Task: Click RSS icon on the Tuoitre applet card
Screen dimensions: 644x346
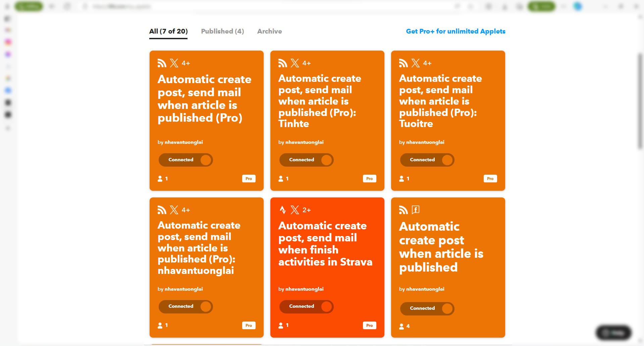Action: tap(404, 63)
